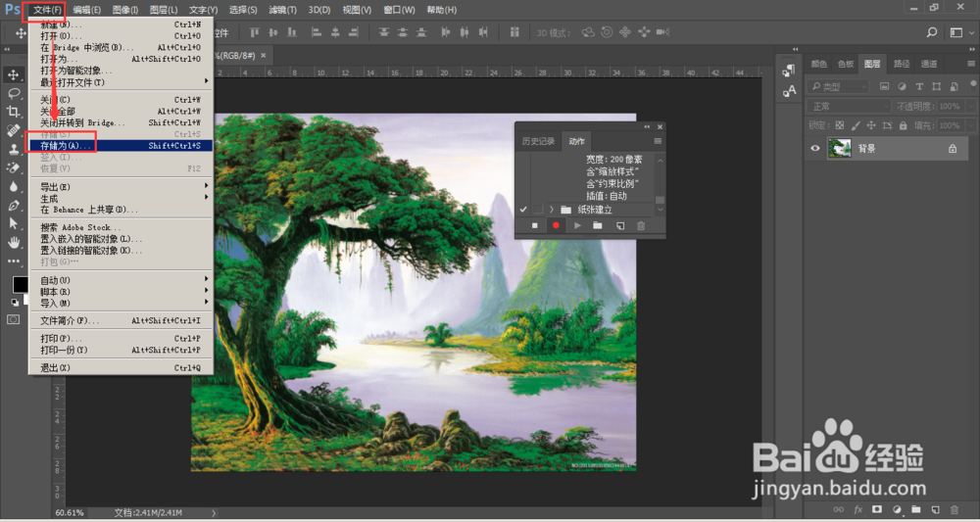Open the 编辑(E) menu
Image resolution: width=980 pixels, height=522 pixels.
pos(86,10)
